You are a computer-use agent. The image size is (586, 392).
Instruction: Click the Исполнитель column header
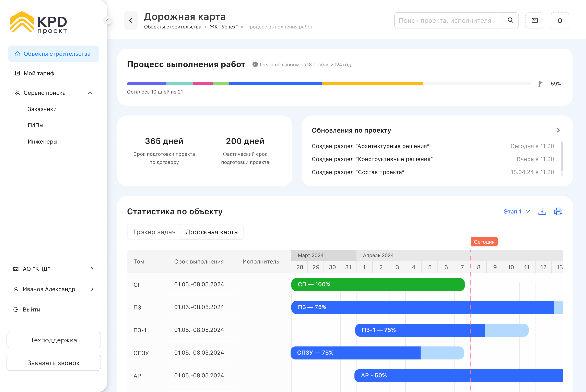(261, 261)
